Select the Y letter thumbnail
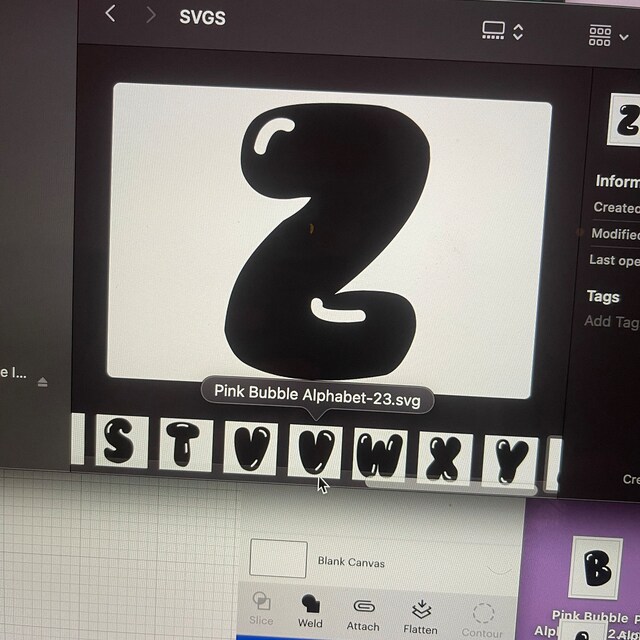The image size is (640, 640). pyautogui.click(x=510, y=461)
